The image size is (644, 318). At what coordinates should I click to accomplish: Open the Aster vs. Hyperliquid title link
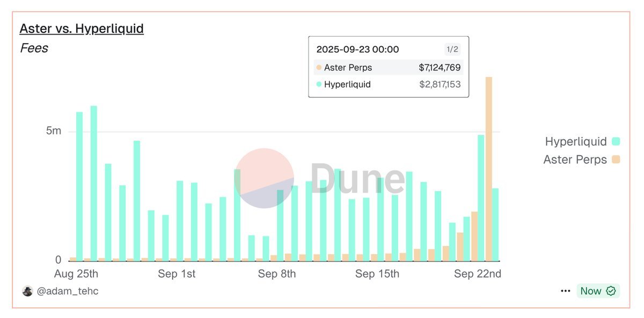[x=82, y=28]
